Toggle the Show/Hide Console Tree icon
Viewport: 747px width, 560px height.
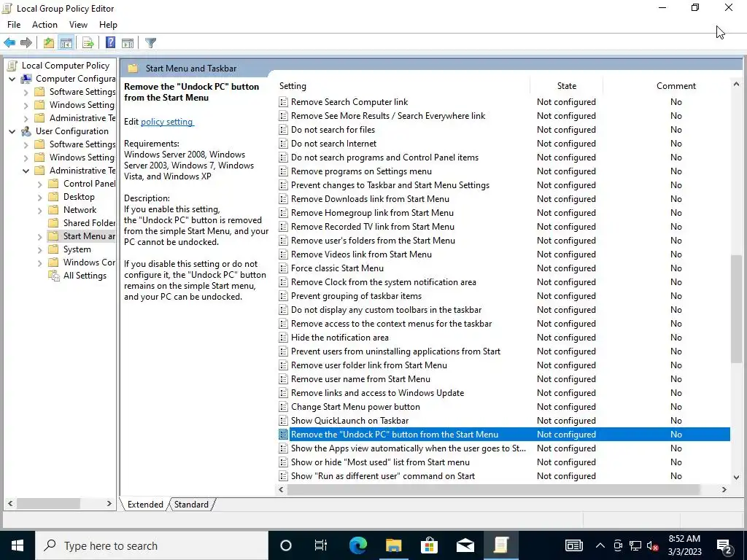click(x=66, y=43)
